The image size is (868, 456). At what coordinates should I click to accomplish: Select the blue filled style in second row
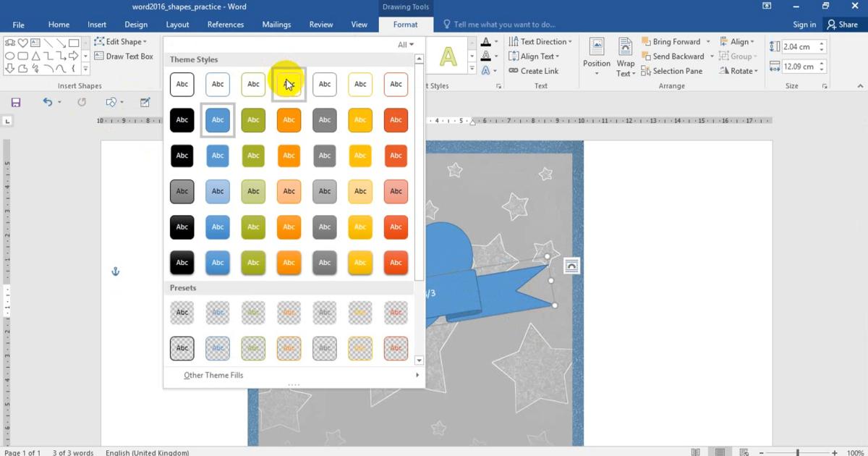[218, 120]
